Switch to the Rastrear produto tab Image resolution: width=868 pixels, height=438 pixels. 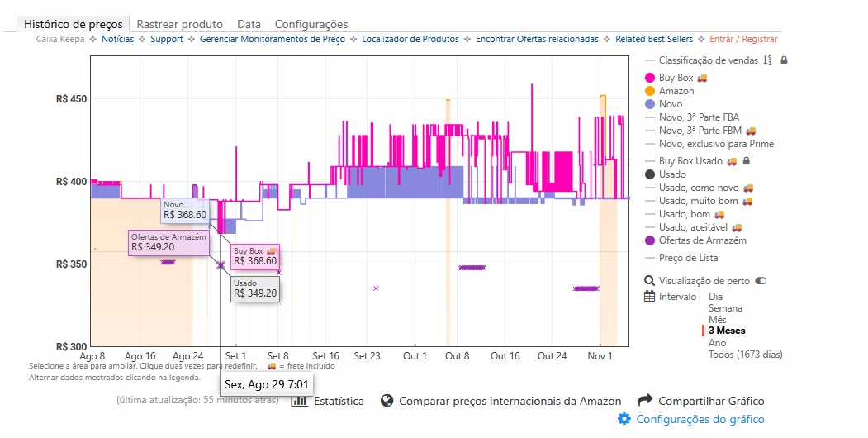coord(180,24)
